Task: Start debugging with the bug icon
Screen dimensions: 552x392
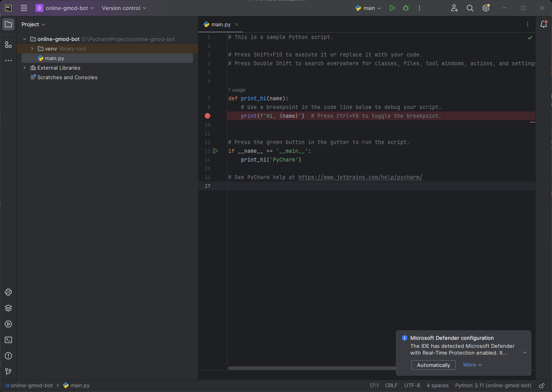Action: click(x=406, y=8)
